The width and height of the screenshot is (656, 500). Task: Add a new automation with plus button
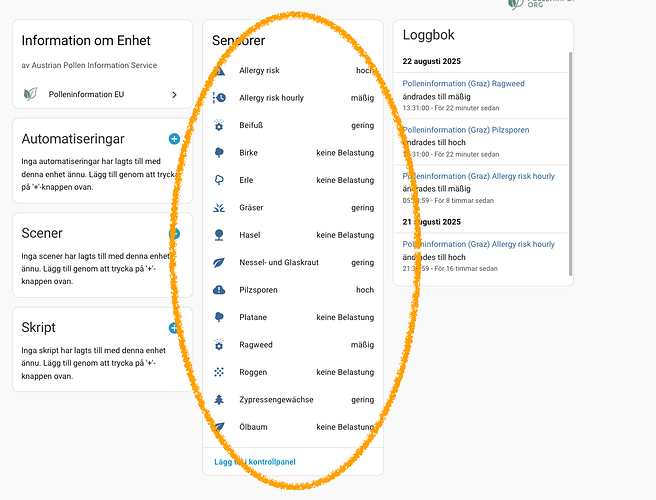(x=174, y=139)
